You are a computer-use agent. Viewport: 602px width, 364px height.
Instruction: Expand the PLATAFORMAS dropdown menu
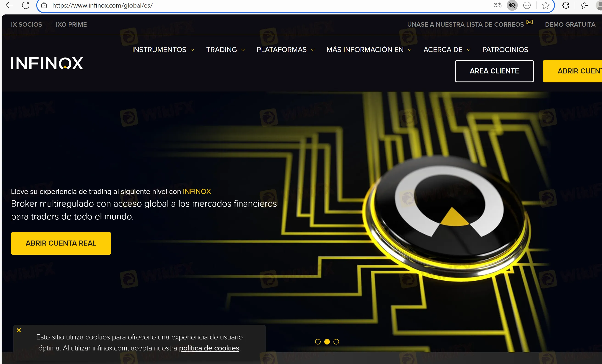click(x=285, y=50)
